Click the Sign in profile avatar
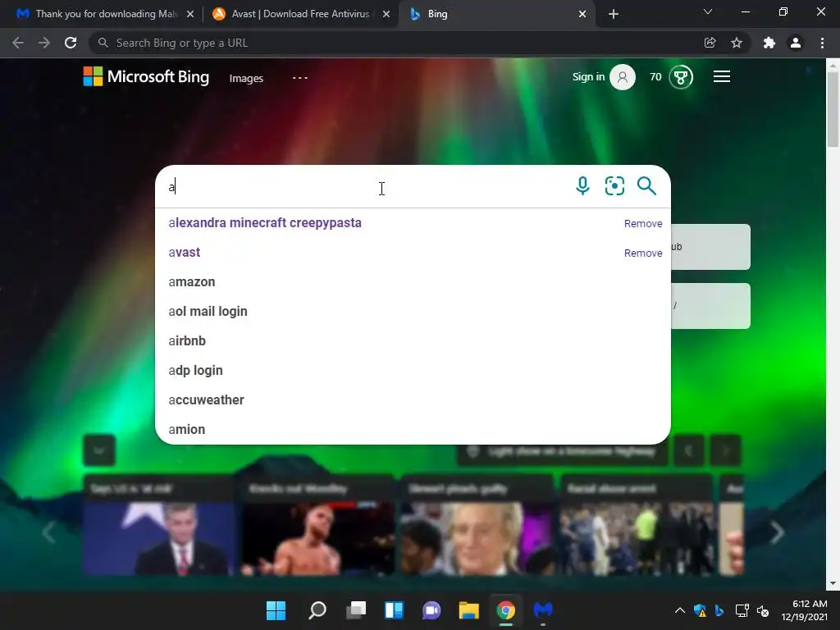Screen dimensions: 840x630 click(623, 77)
